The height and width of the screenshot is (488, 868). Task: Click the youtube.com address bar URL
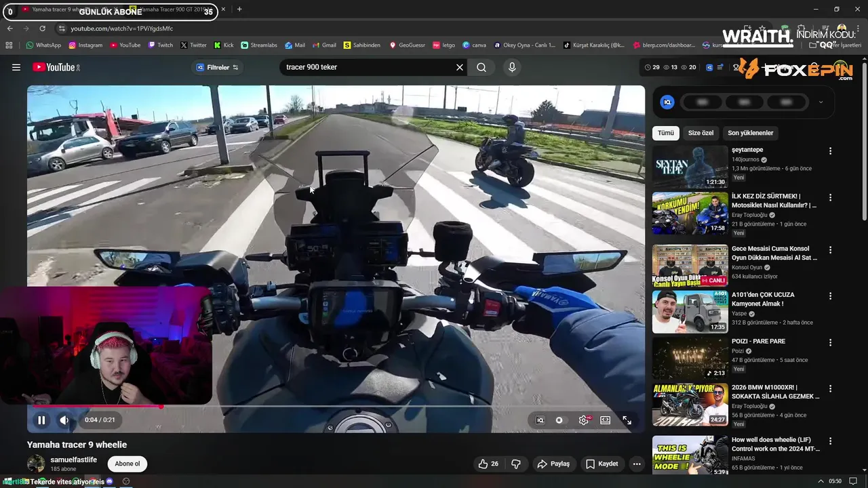coord(122,28)
